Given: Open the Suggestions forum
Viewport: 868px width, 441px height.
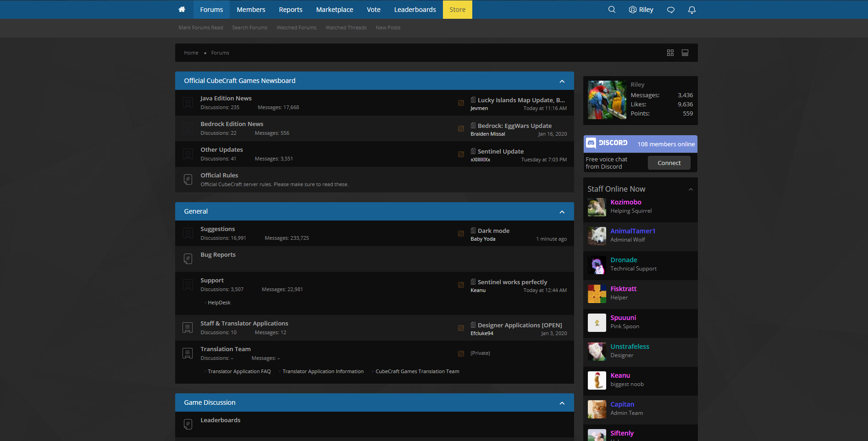Looking at the screenshot, I should click(x=217, y=229).
